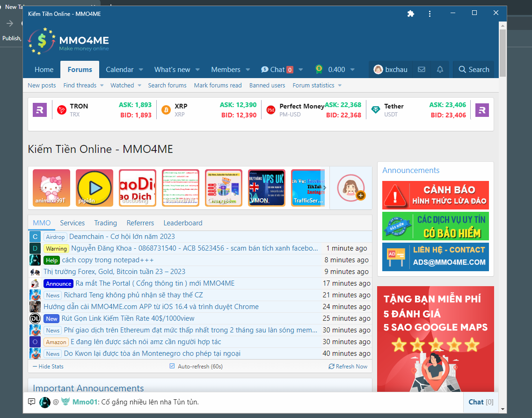Viewport: 532px width, 418px height.
Task: Open the CÁC DỊCH VỤ UY TÍN banner
Action: (x=436, y=226)
